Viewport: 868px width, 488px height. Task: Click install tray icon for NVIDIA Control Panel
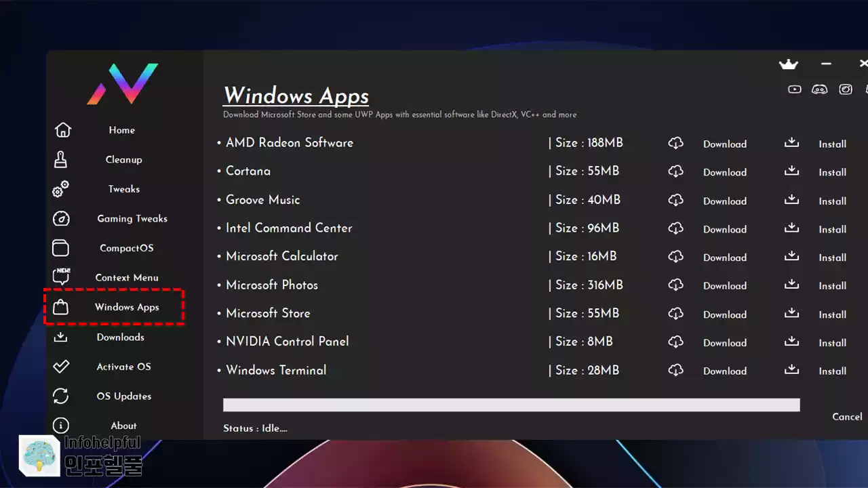tap(791, 341)
